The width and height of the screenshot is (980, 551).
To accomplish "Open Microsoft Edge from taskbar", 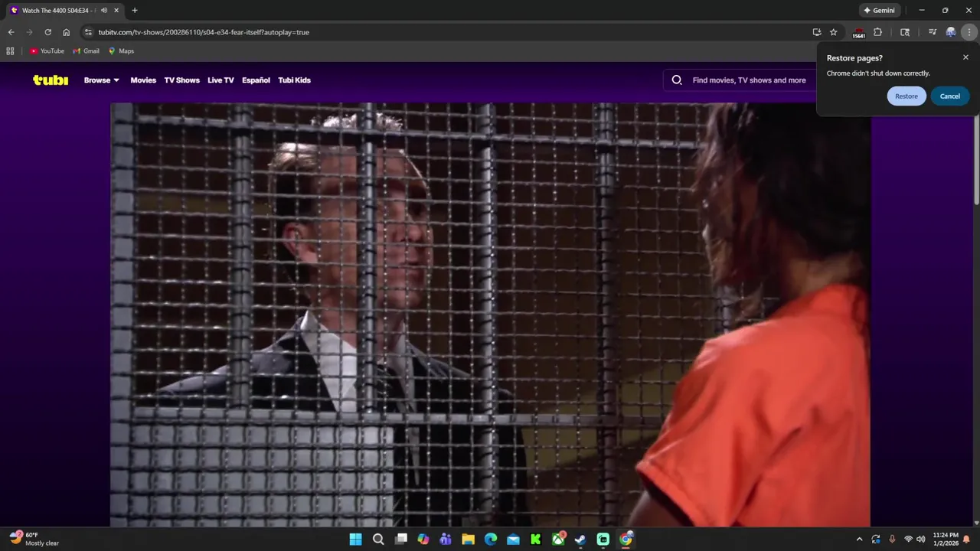I will pyautogui.click(x=491, y=540).
